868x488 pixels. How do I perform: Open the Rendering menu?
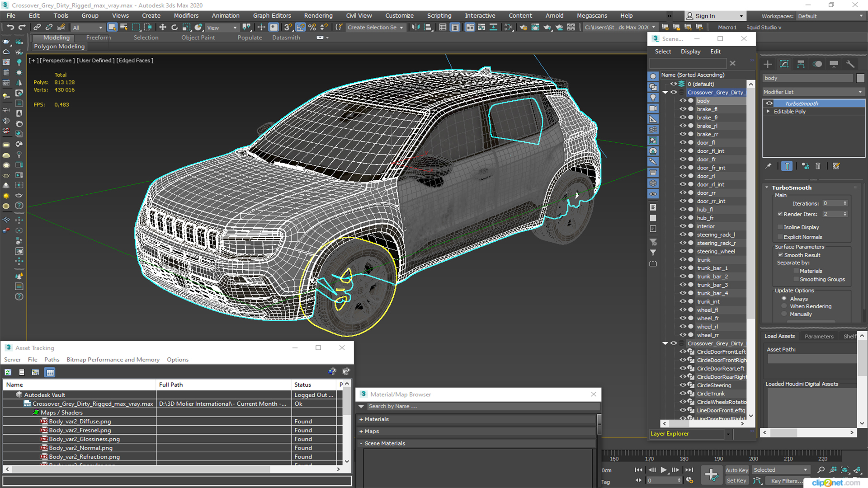click(x=318, y=15)
